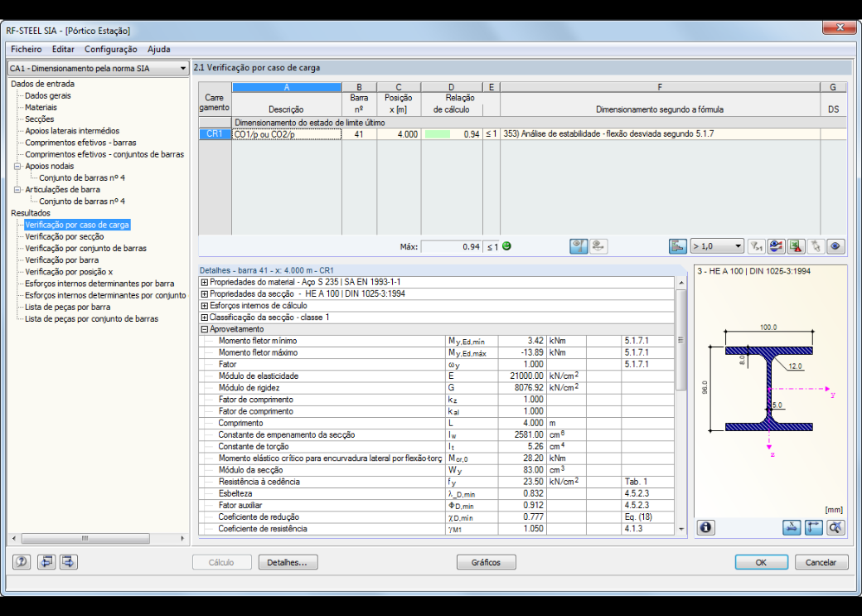The width and height of the screenshot is (862, 616).
Task: Click barra nº 41 cell
Action: 359,134
